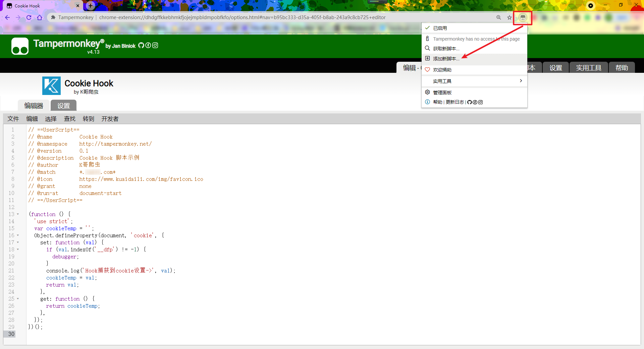Image resolution: width=644 pixels, height=349 pixels.
Task: Go forward with the browser forward arrow
Action: 18,17
